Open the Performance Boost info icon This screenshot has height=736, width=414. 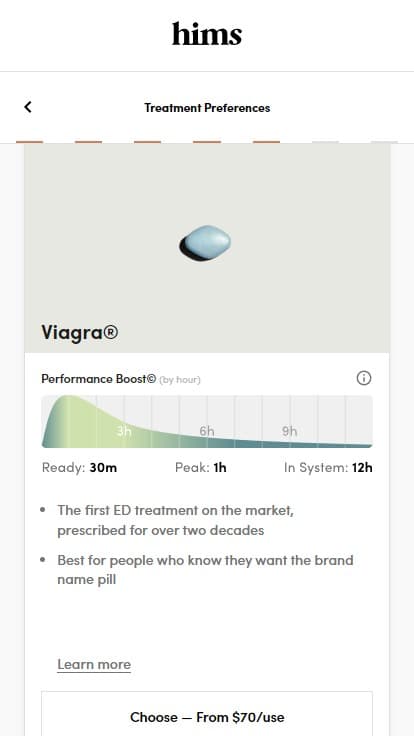click(x=364, y=378)
